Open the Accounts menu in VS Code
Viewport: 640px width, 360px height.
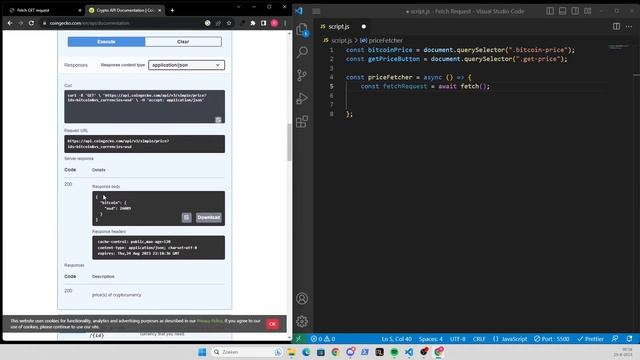point(302,298)
